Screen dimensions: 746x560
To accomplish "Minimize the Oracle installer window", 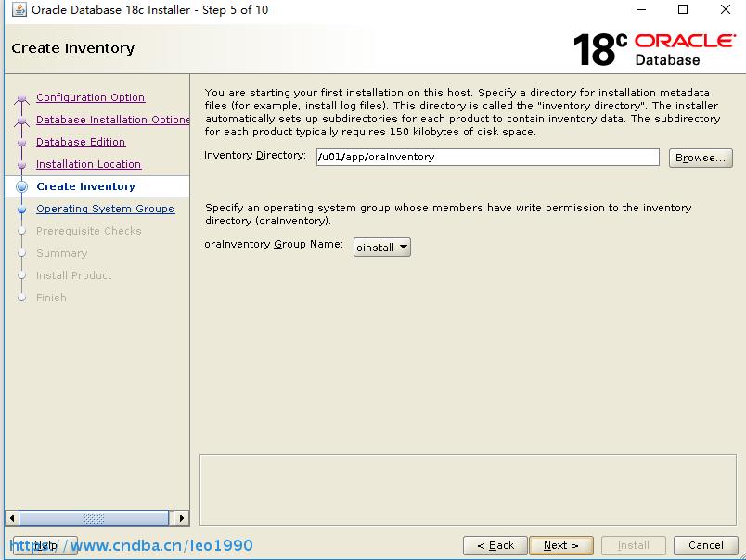I will click(x=641, y=9).
